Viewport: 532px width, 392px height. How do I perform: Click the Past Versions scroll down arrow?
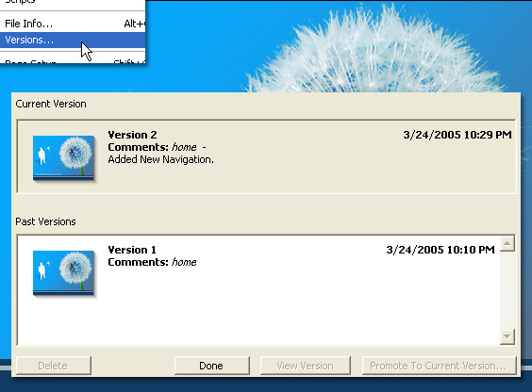click(507, 336)
